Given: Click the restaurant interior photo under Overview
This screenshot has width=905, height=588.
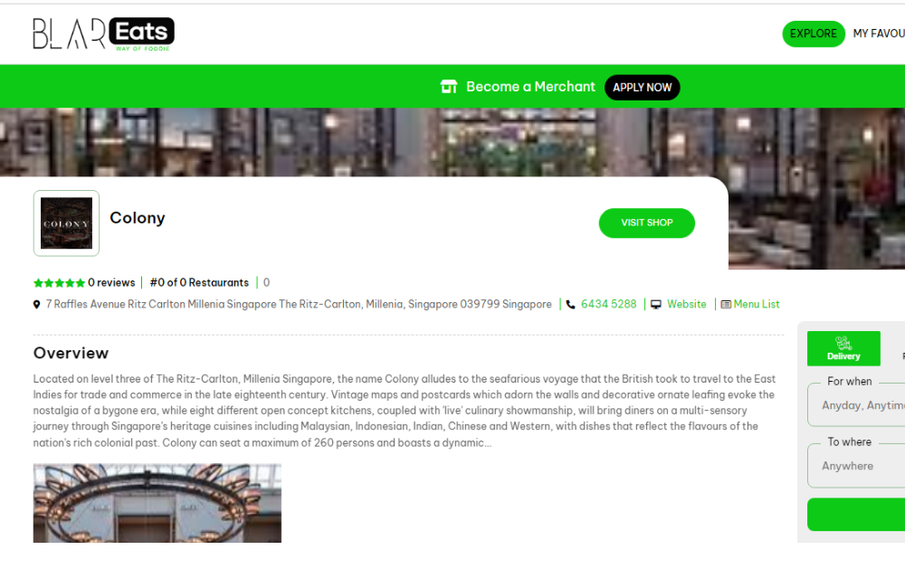Looking at the screenshot, I should coord(157,503).
